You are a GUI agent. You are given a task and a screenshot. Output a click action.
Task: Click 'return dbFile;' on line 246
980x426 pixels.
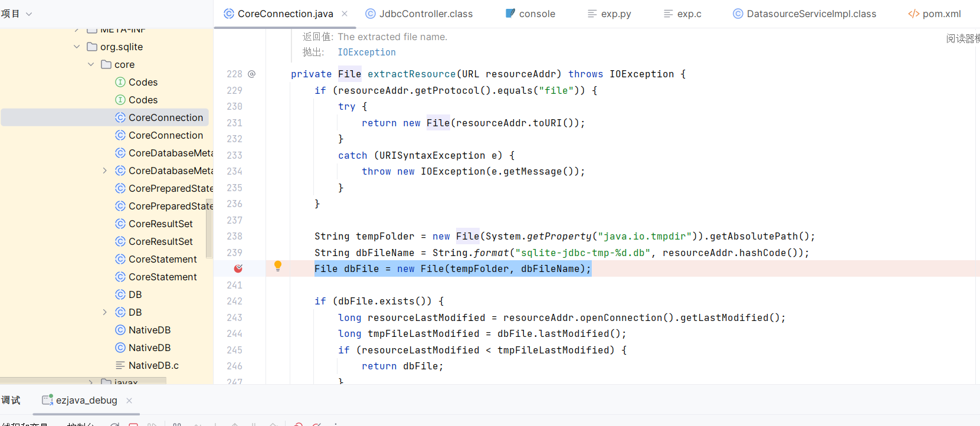coord(402,366)
